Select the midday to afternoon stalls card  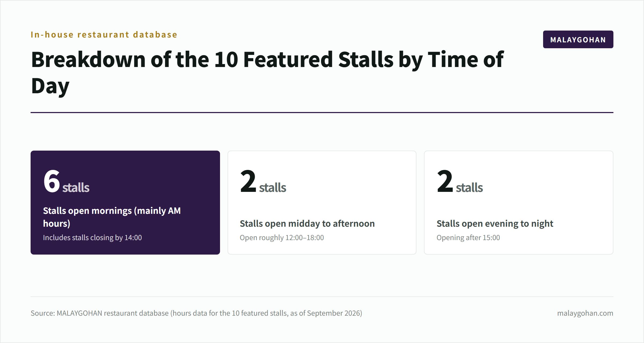[x=322, y=203]
